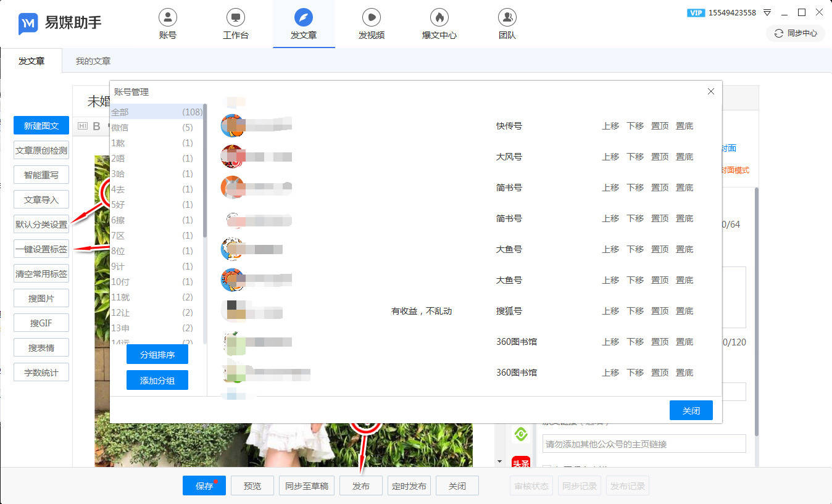Click the homepage link input field
832x504 pixels.
[x=644, y=444]
